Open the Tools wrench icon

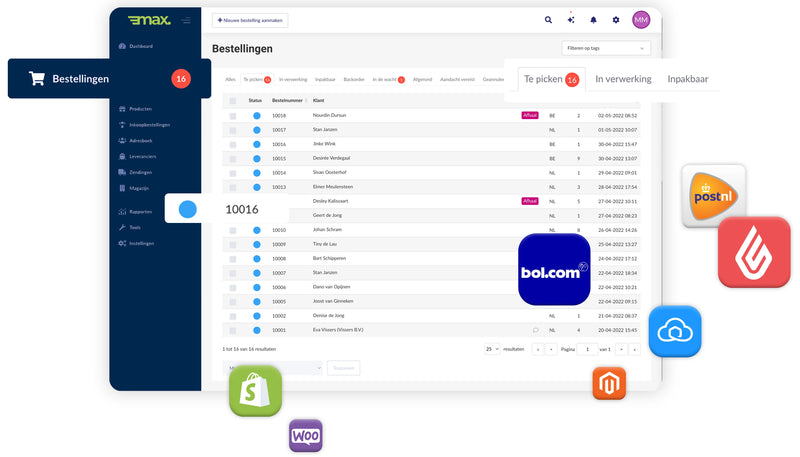[122, 227]
